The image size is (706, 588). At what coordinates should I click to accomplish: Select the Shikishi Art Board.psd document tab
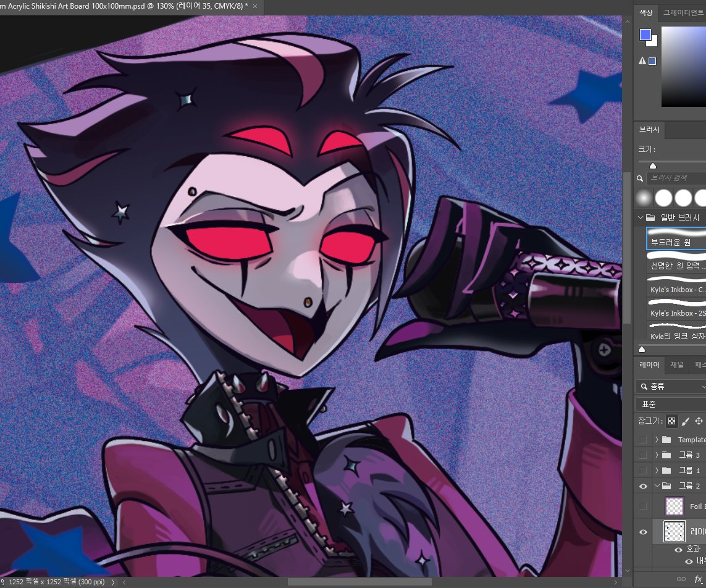(x=124, y=6)
